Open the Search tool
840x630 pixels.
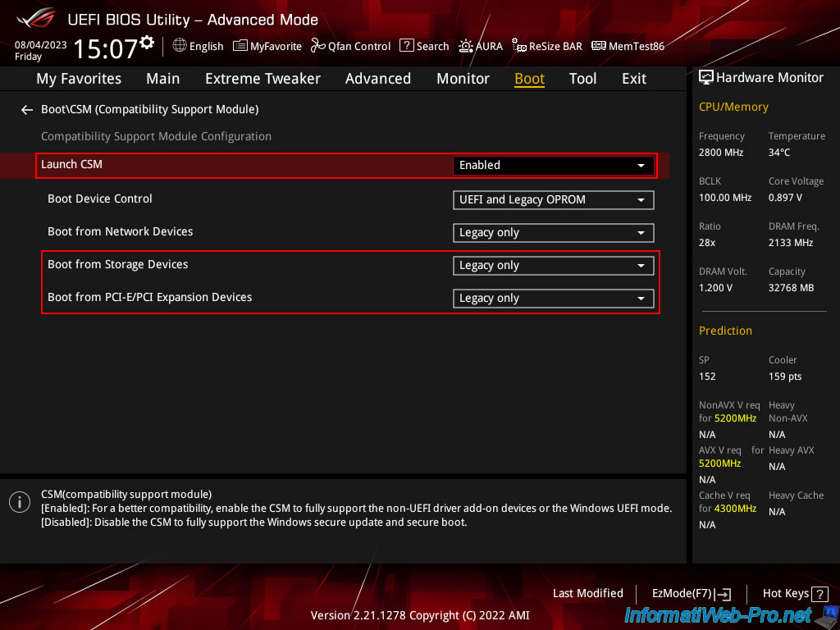(x=424, y=46)
